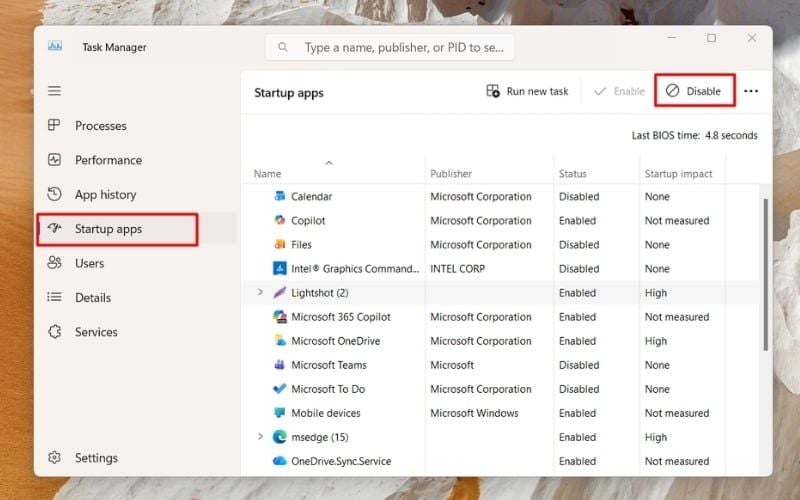
Task: Click the greyed Enable button
Action: [x=619, y=91]
